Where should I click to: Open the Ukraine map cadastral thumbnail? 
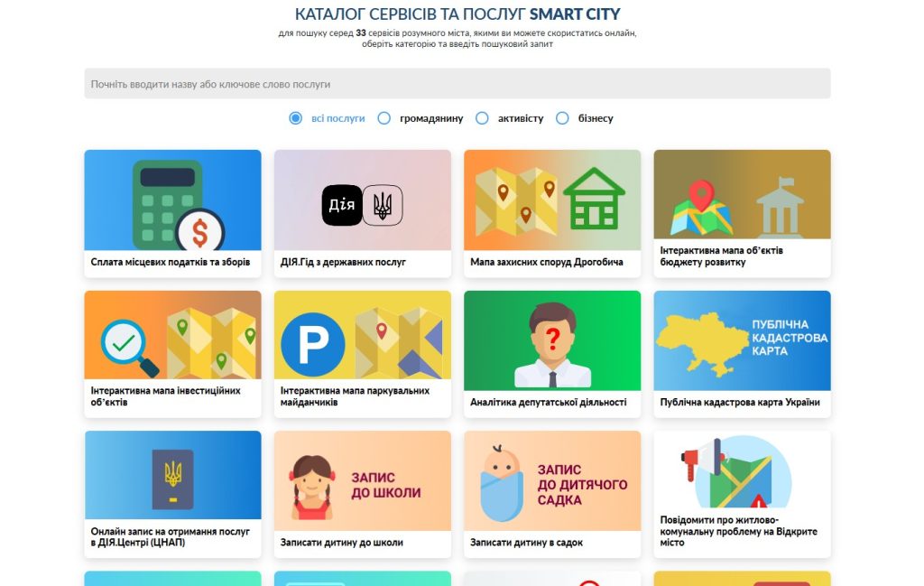[x=742, y=340]
